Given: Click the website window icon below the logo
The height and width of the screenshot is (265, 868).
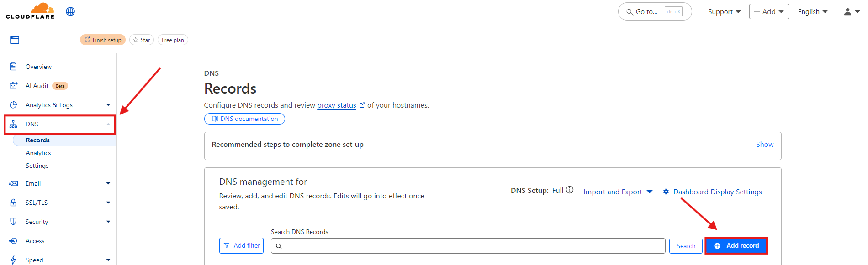Looking at the screenshot, I should 15,40.
